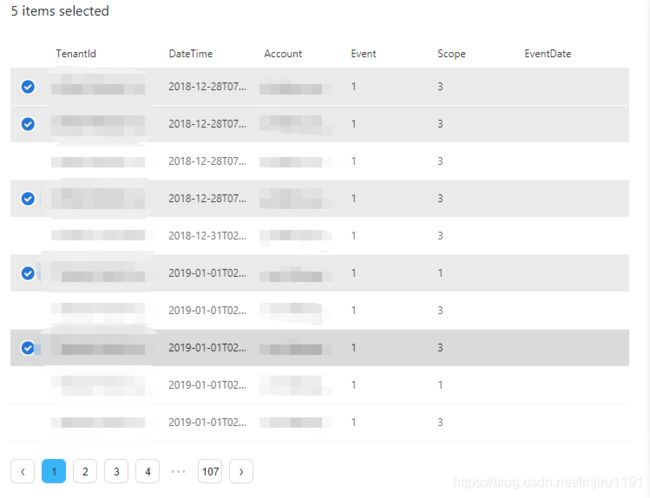Screen dimensions: 650x498
Task: Go to previous page arrow
Action: (22, 471)
